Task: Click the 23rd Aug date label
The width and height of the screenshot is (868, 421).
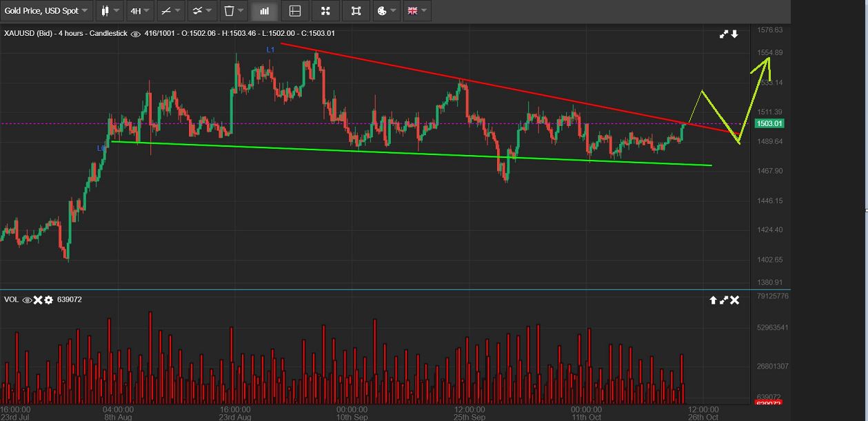Action: [235, 417]
